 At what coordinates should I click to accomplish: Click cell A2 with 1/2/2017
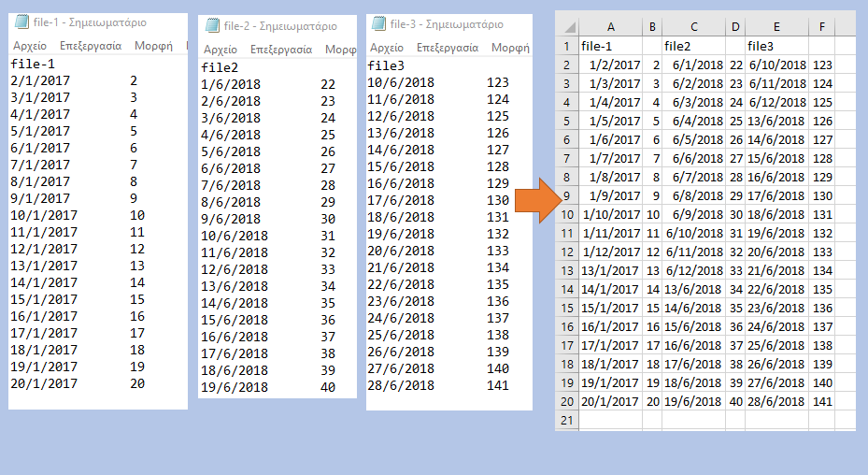pyautogui.click(x=610, y=65)
